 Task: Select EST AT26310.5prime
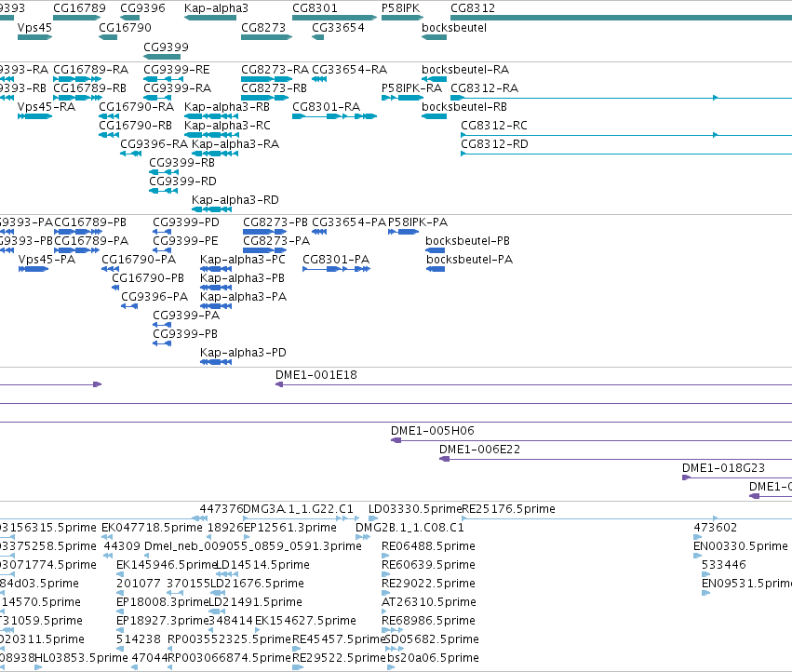(x=429, y=602)
